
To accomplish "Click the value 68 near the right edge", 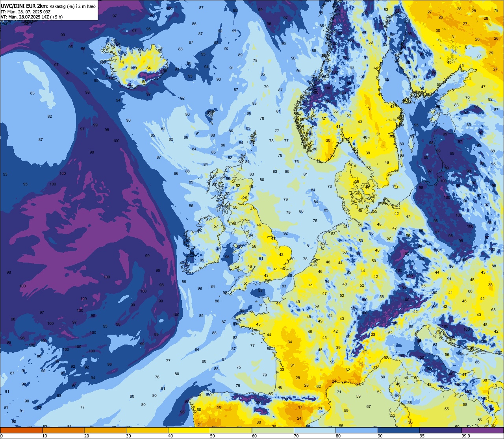I will pos(493,310).
